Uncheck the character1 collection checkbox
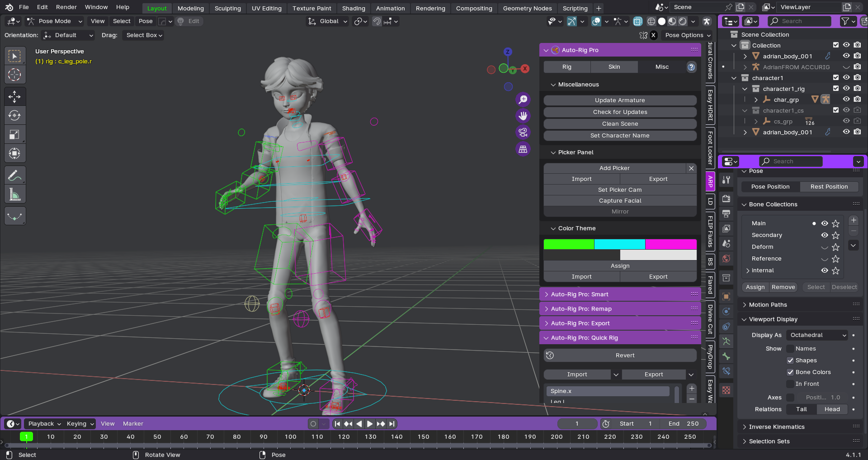 836,78
